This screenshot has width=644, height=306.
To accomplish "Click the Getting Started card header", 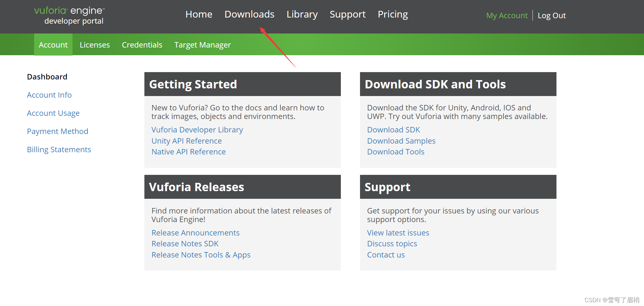I will point(242,84).
